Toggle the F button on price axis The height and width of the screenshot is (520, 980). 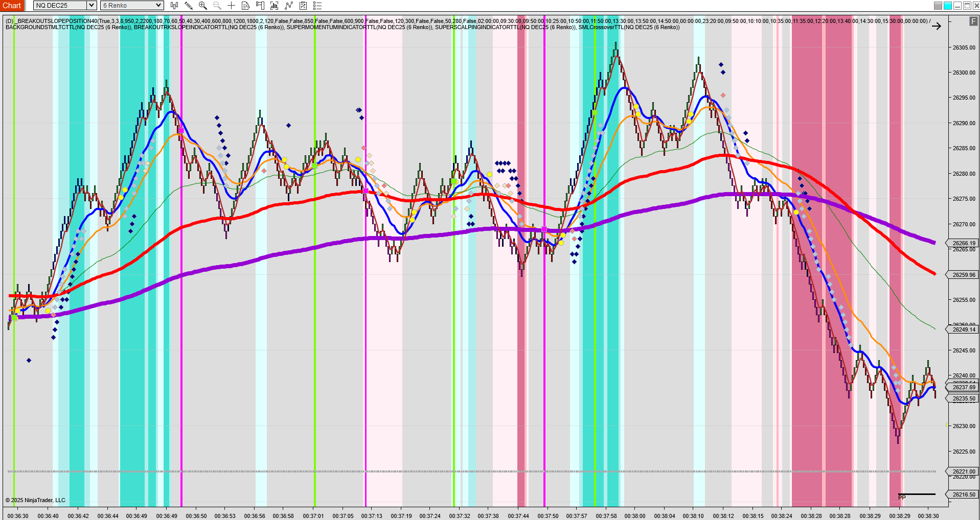973,21
